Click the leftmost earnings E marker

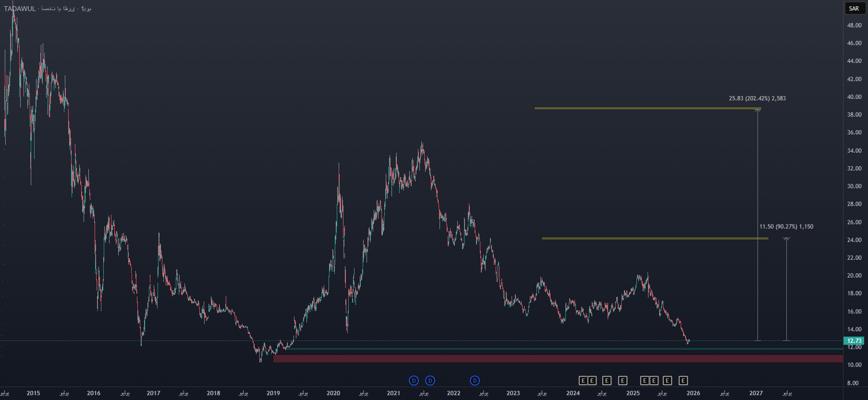[x=583, y=381]
